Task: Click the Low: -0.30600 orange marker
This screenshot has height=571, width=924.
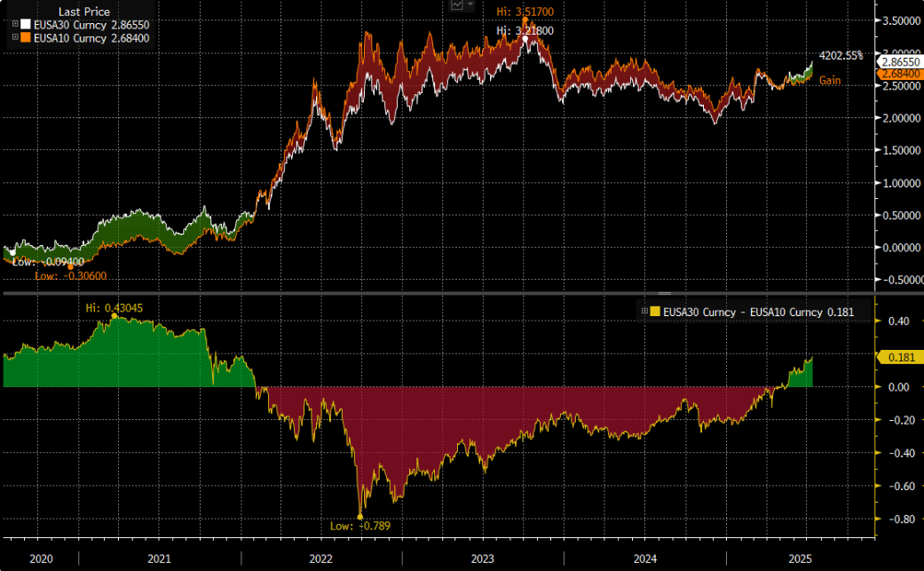Action: pos(71,266)
